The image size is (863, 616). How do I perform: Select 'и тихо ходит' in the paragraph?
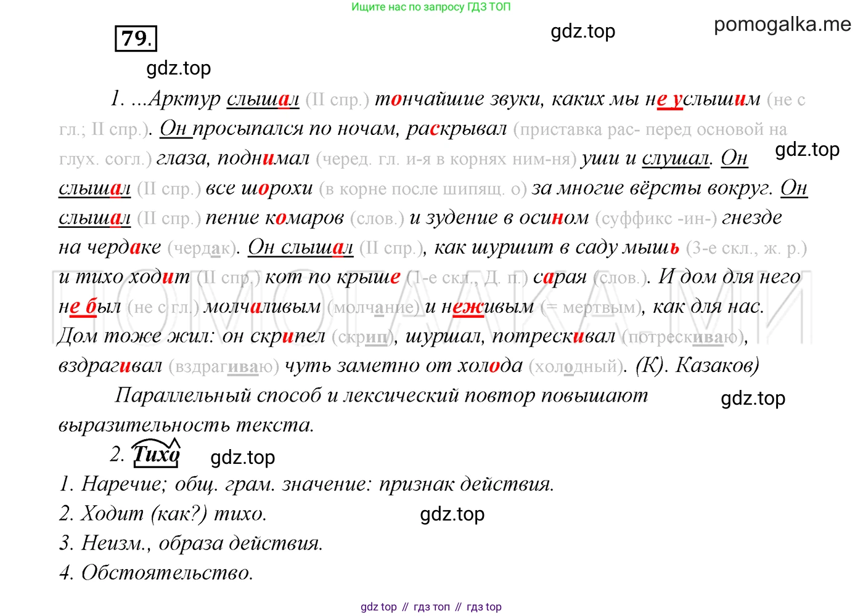pos(125,276)
